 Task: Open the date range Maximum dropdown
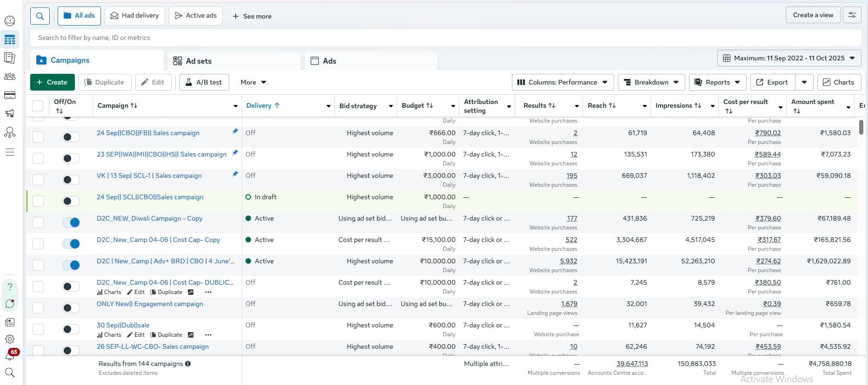pos(789,58)
